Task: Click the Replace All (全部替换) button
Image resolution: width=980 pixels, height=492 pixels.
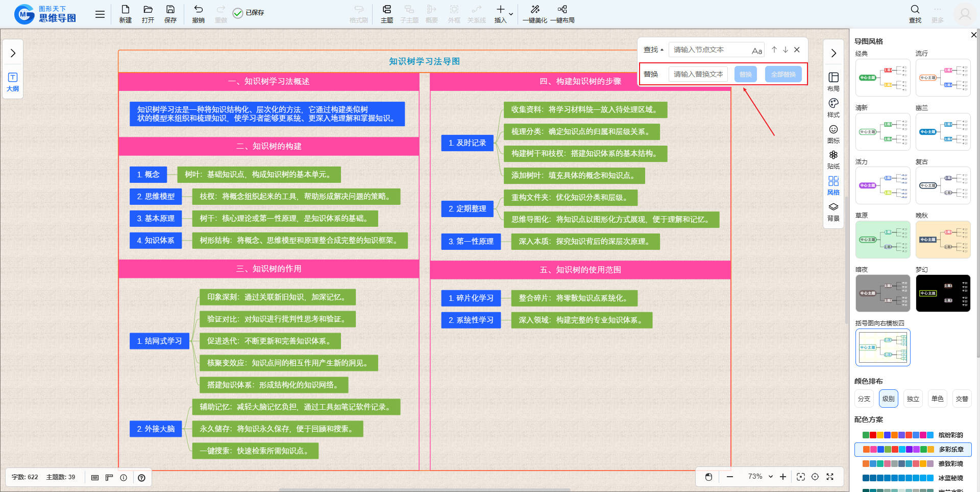Action: 783,75
